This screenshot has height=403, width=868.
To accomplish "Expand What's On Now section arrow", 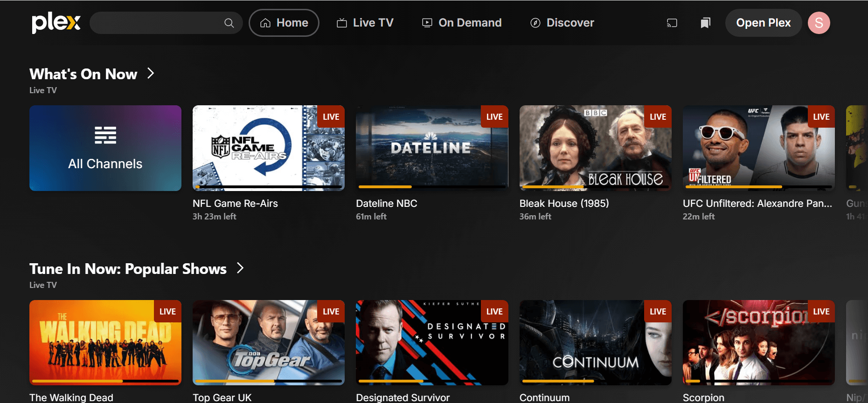I will coord(151,74).
